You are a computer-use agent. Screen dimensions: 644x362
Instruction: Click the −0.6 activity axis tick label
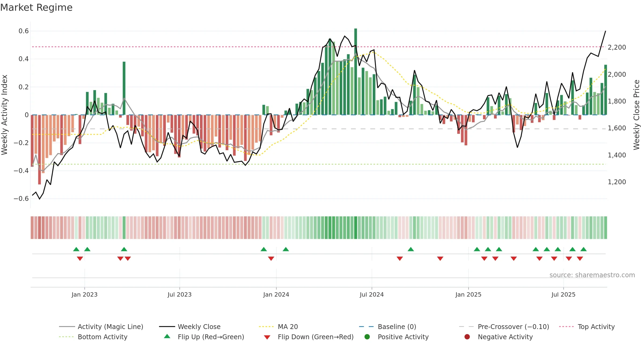pyautogui.click(x=21, y=199)
